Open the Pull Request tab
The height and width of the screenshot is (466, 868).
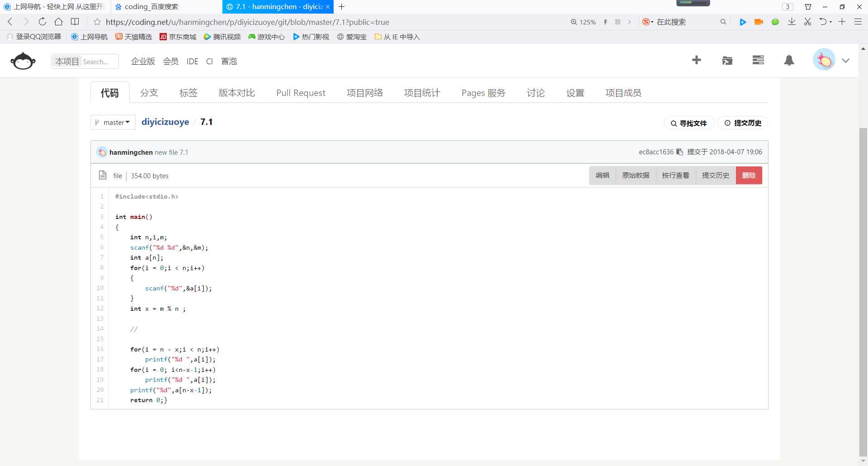(301, 93)
